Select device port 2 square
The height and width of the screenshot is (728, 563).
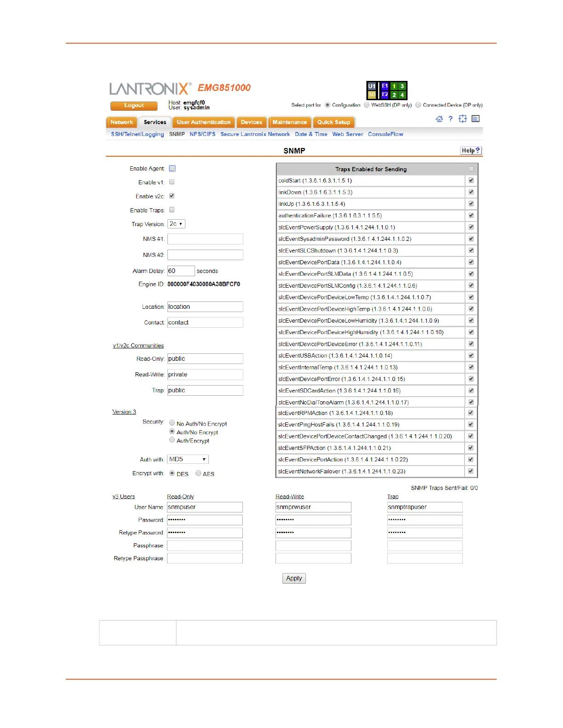pos(394,95)
